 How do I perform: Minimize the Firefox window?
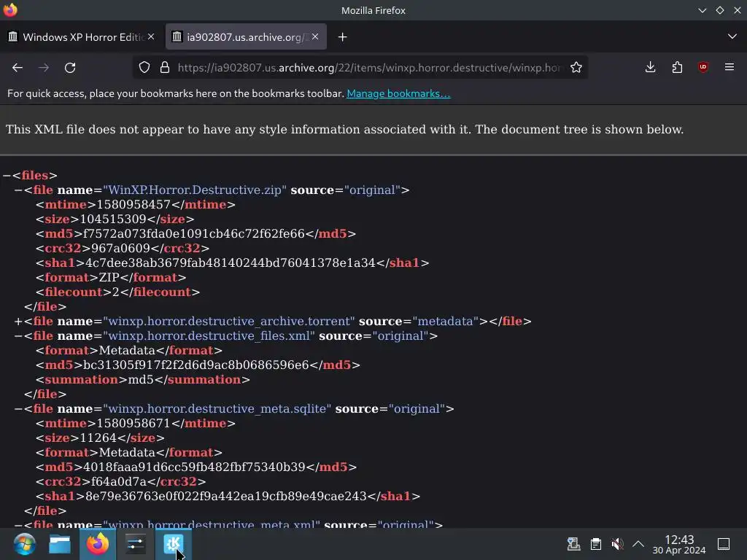pyautogui.click(x=703, y=10)
